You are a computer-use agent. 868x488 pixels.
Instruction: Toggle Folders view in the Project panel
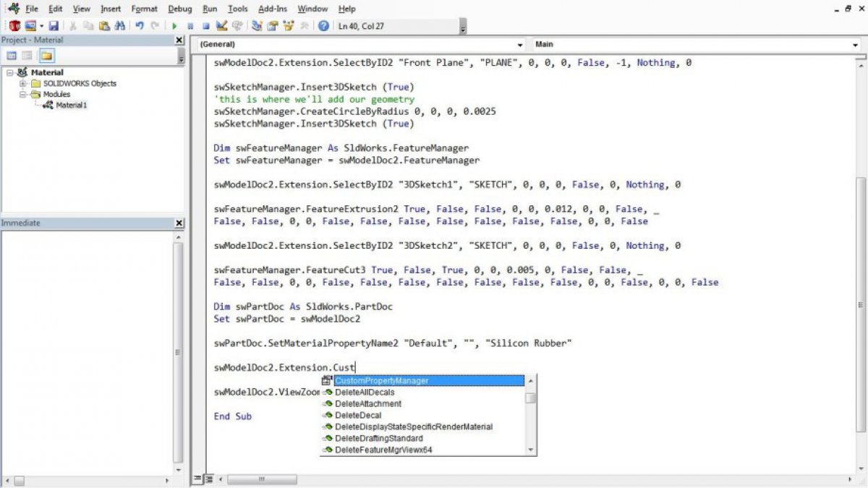46,56
